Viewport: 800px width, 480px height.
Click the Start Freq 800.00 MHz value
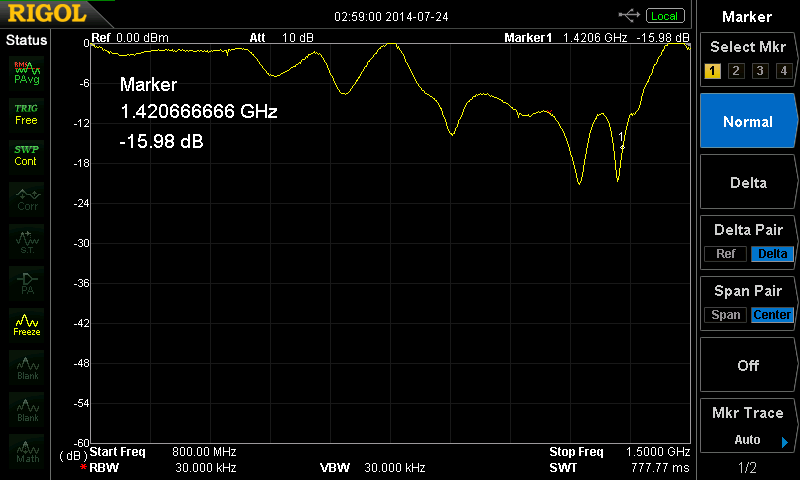click(204, 452)
